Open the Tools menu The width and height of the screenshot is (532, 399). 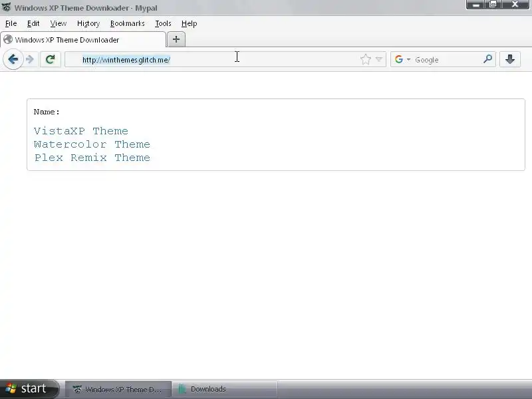(x=163, y=23)
